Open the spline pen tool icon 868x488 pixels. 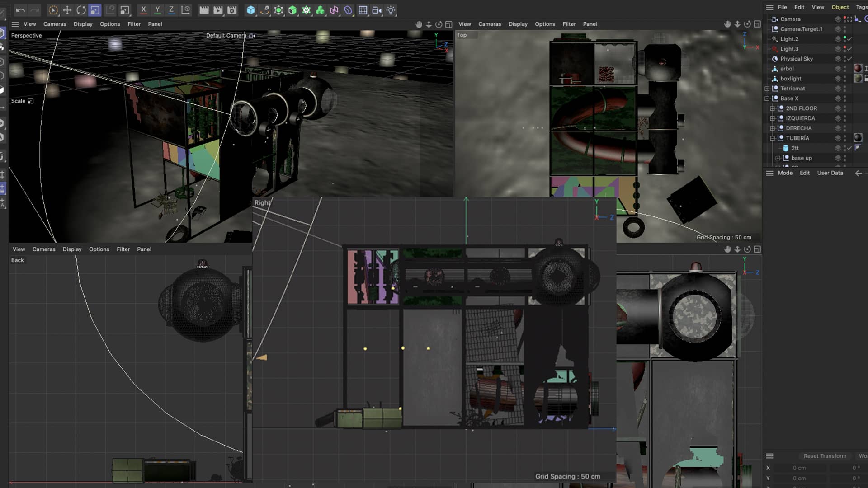click(265, 10)
